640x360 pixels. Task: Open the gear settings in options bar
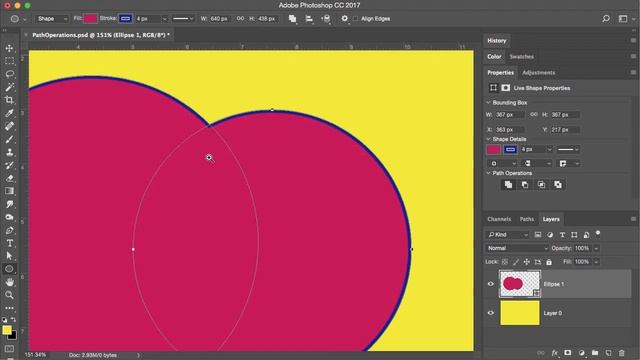coord(344,19)
